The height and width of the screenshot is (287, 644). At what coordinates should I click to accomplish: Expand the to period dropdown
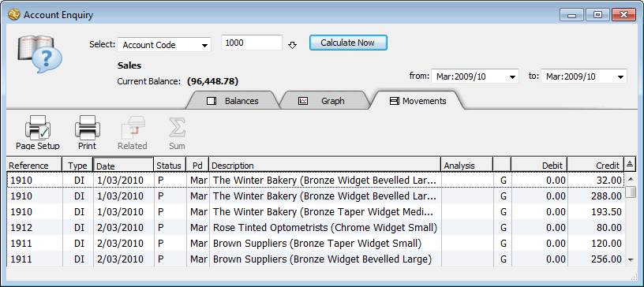584,76
